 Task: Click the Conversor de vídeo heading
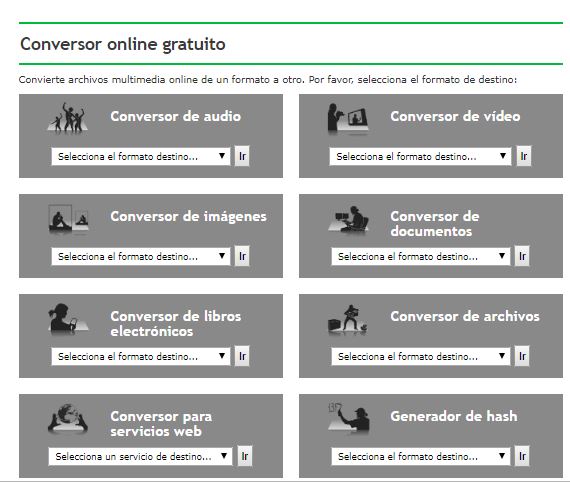tap(455, 116)
